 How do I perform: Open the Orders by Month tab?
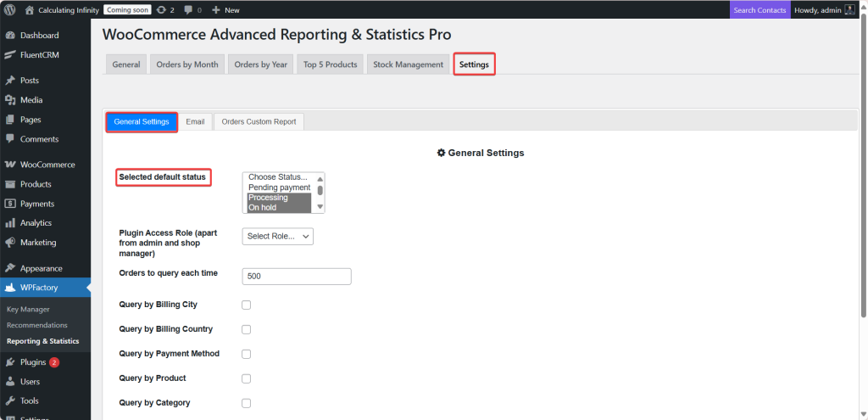tap(187, 64)
